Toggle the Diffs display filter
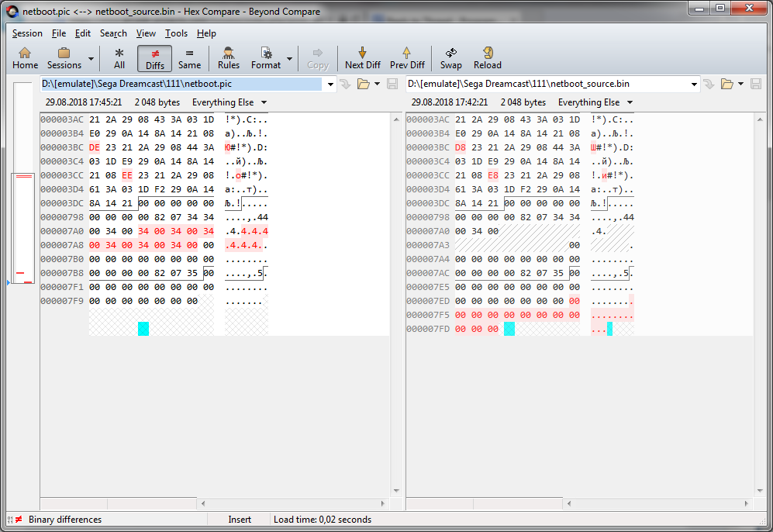The image size is (773, 532). (x=155, y=58)
